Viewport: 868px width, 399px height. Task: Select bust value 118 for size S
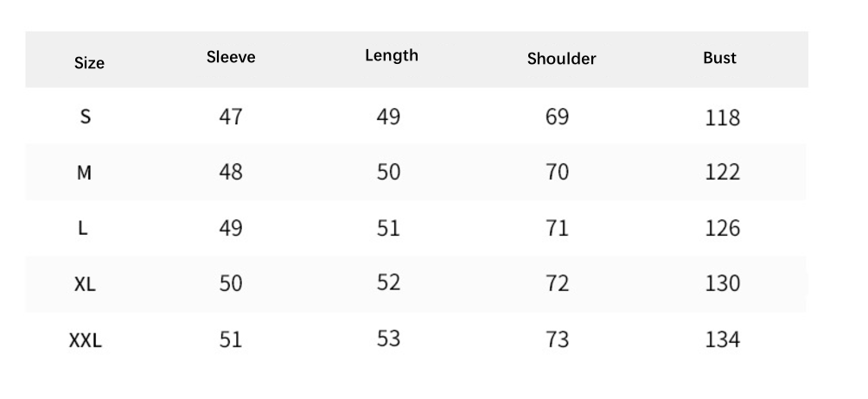click(x=722, y=117)
